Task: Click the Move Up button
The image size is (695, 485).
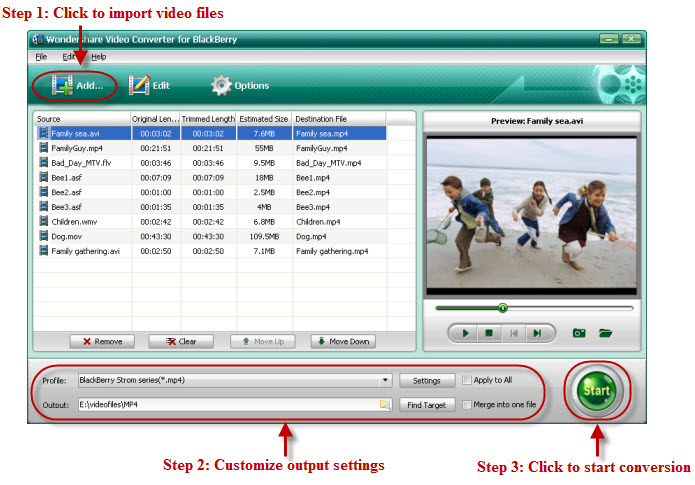Action: click(263, 341)
